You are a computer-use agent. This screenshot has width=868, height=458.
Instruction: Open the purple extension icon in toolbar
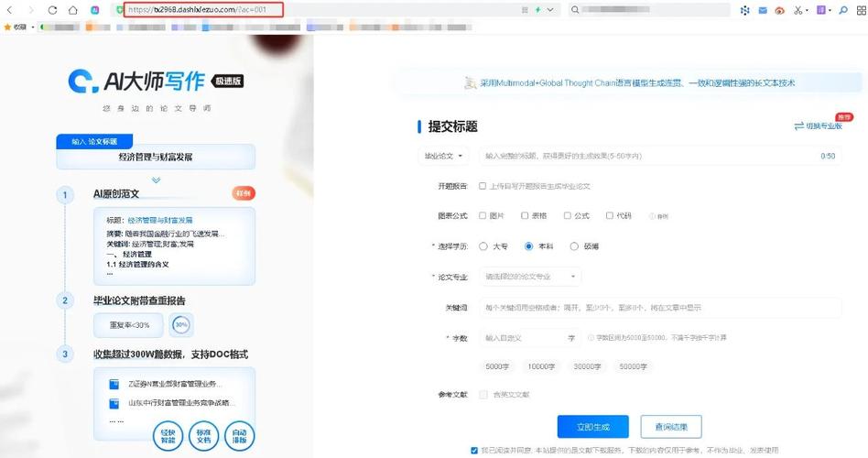(821, 10)
